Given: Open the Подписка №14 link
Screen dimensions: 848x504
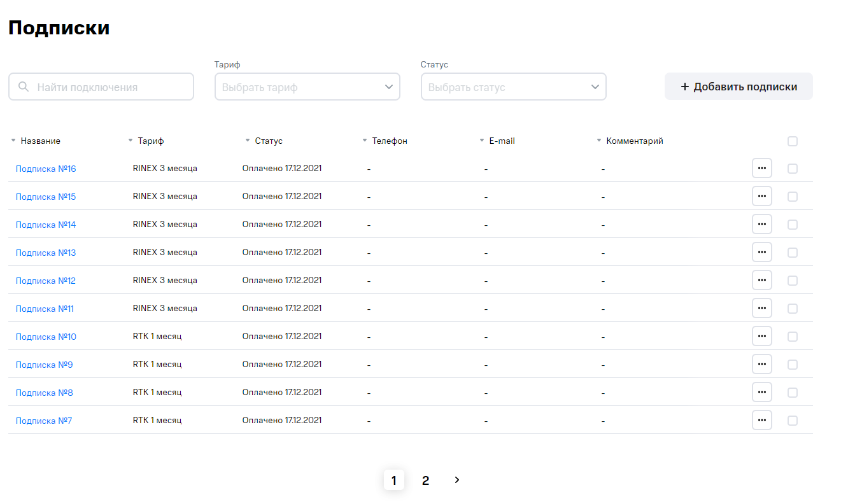Looking at the screenshot, I should (x=46, y=225).
